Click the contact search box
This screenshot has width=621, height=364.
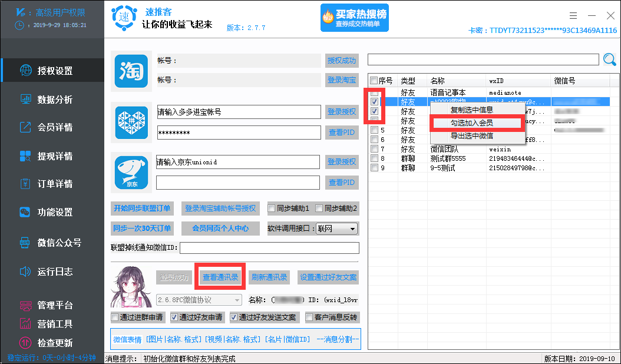click(x=483, y=59)
